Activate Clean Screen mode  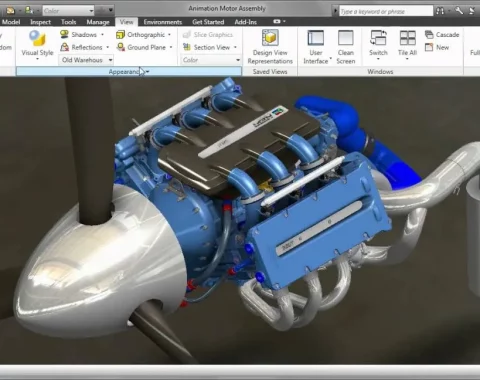coord(346,46)
